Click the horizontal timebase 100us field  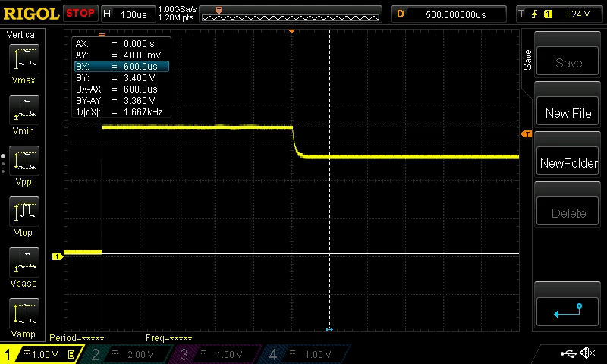[x=134, y=14]
